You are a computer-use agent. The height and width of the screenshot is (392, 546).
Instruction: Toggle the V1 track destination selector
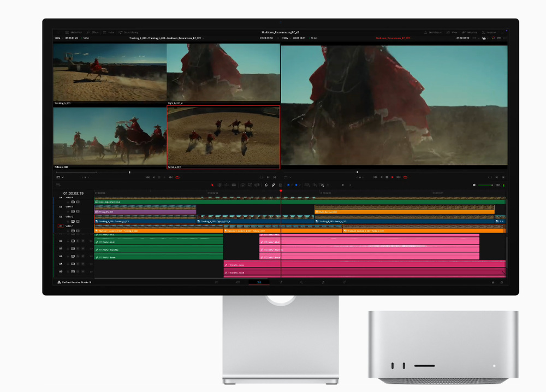61,225
